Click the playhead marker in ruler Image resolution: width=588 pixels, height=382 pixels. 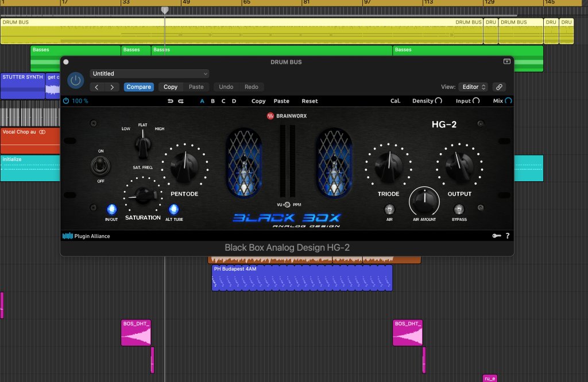(x=165, y=10)
